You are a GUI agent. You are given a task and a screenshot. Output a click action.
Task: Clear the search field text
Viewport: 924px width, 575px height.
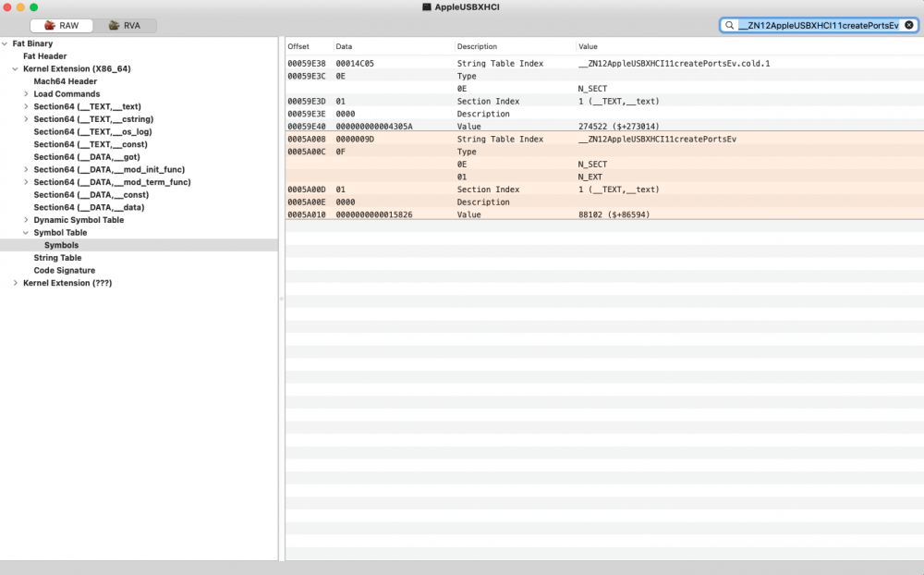(909, 25)
